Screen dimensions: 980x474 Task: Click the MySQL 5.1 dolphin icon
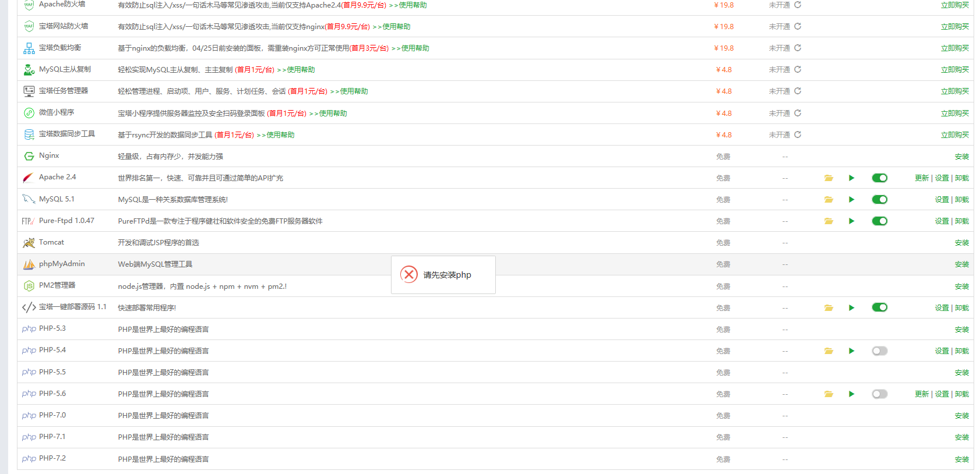point(29,199)
